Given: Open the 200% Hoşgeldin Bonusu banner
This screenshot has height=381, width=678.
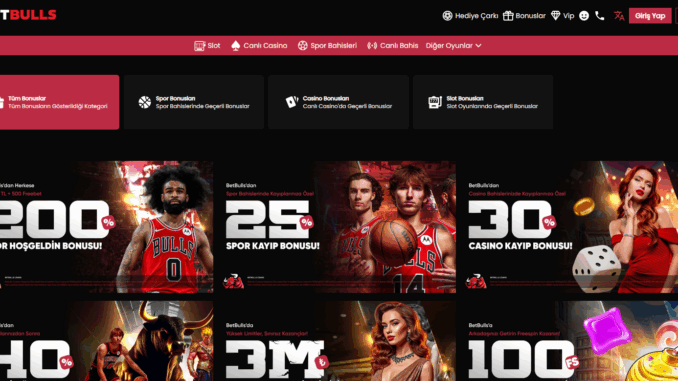Looking at the screenshot, I should coord(106,227).
